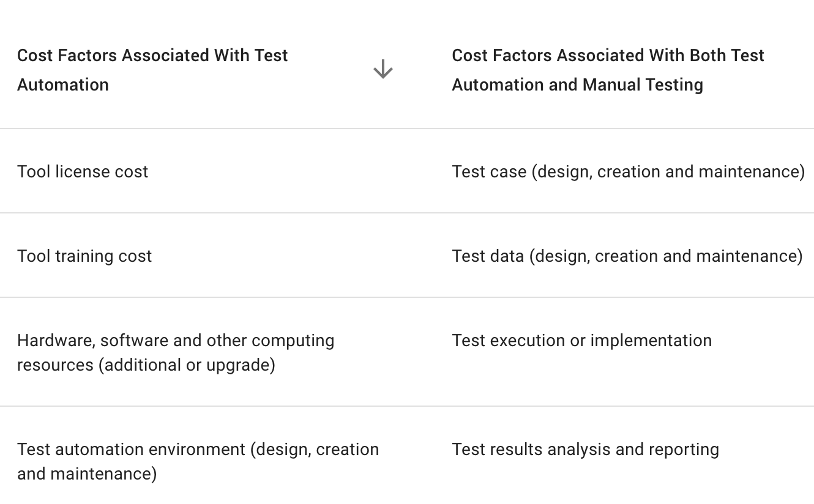
Task: Click the 'Cost Factors Associated With Test Automation' header
Action: 152,70
